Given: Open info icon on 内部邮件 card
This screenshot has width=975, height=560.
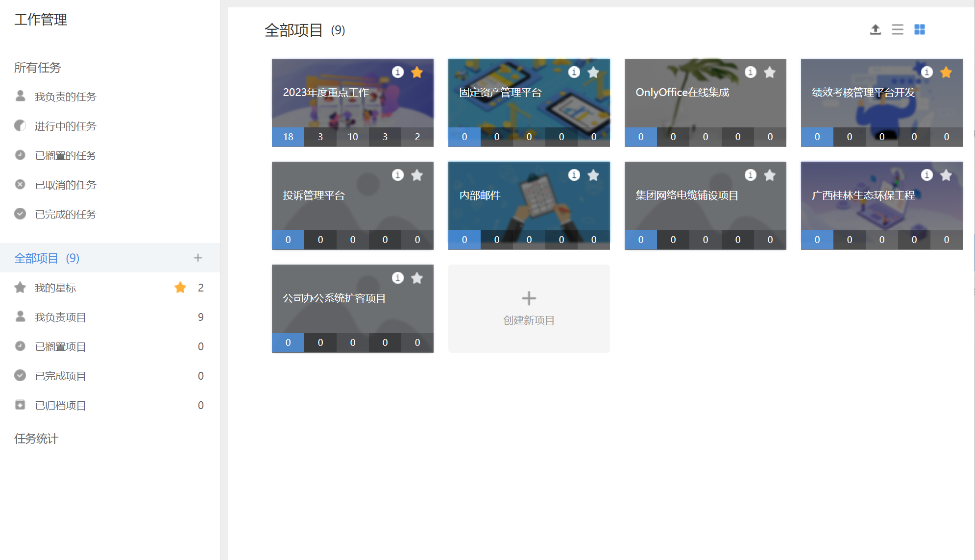Looking at the screenshot, I should point(574,175).
